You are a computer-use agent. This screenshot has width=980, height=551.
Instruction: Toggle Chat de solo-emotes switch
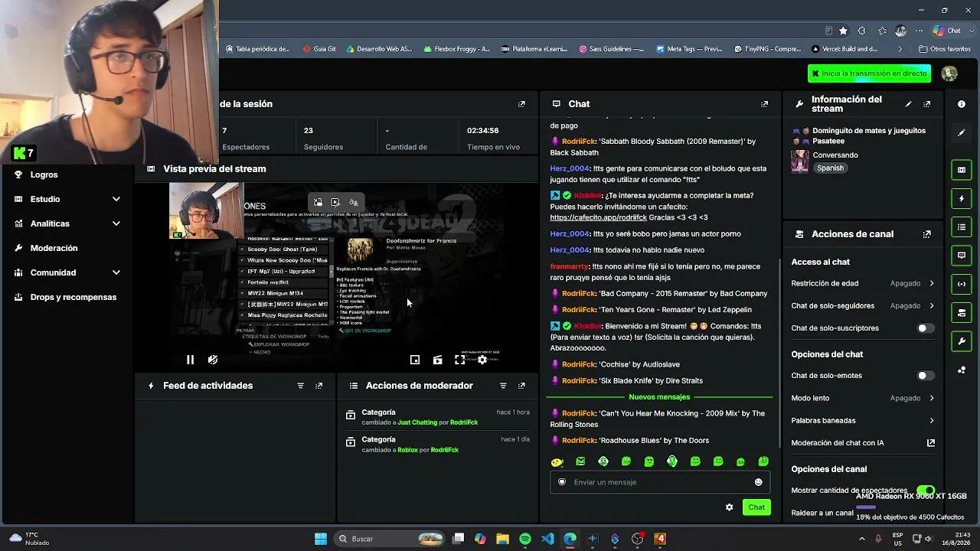click(x=926, y=376)
